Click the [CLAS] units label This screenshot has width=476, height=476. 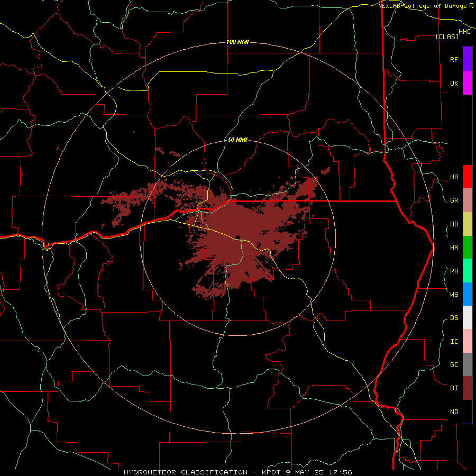tap(447, 36)
